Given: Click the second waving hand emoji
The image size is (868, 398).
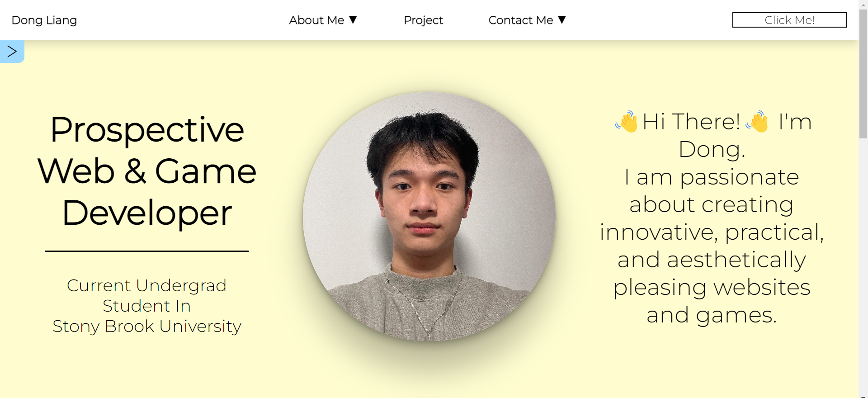Looking at the screenshot, I should pyautogui.click(x=757, y=121).
